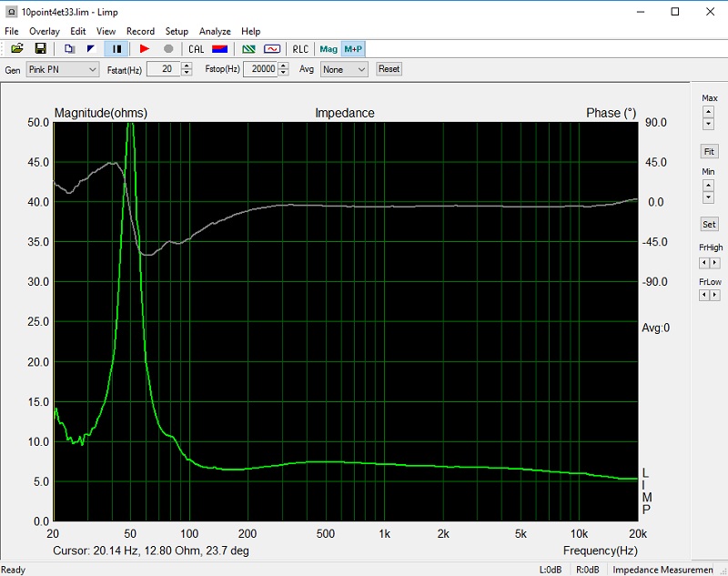Toggle the overlay pause toolbar button
Viewport: 728px width, 576px height.
point(116,49)
